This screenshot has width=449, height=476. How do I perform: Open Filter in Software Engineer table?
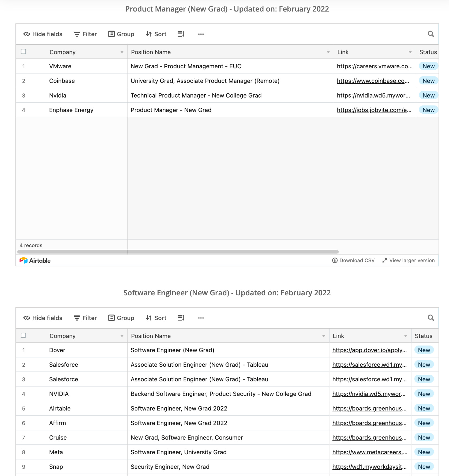tap(85, 318)
